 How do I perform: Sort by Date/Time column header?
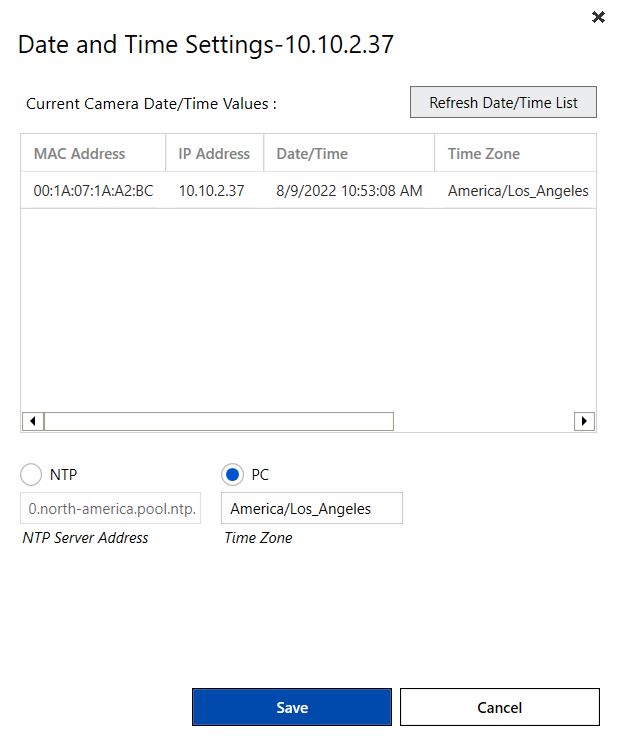coord(349,153)
